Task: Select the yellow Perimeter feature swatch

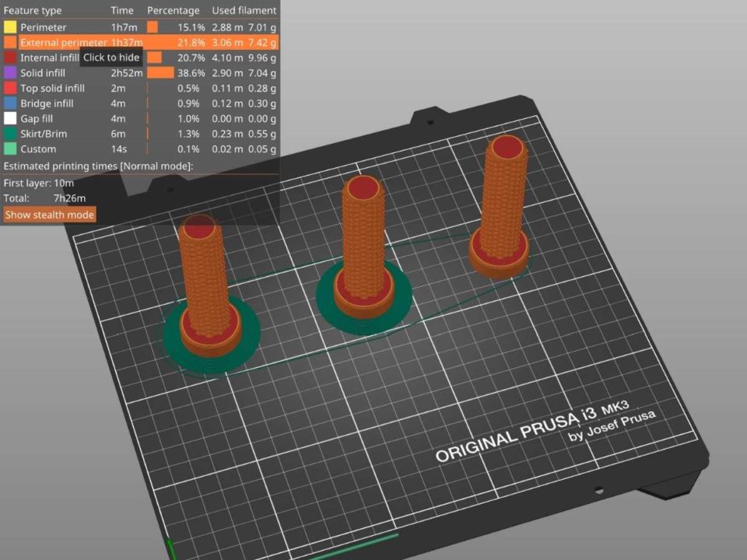Action: [9, 26]
